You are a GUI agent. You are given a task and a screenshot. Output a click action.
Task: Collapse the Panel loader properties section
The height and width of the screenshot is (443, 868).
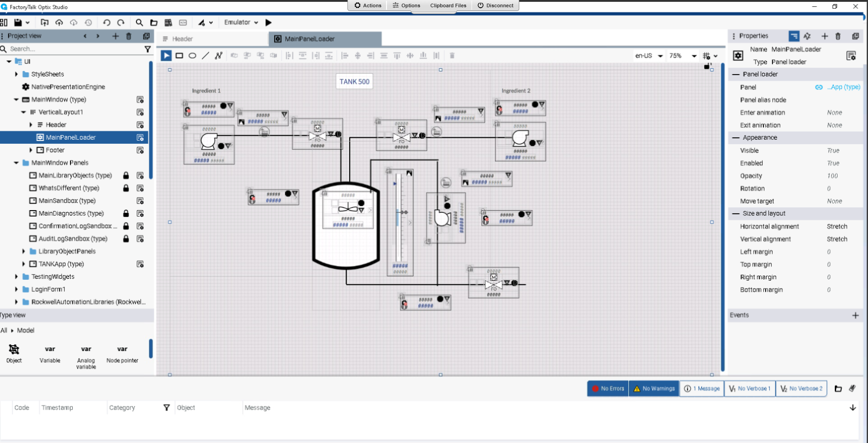coord(736,74)
